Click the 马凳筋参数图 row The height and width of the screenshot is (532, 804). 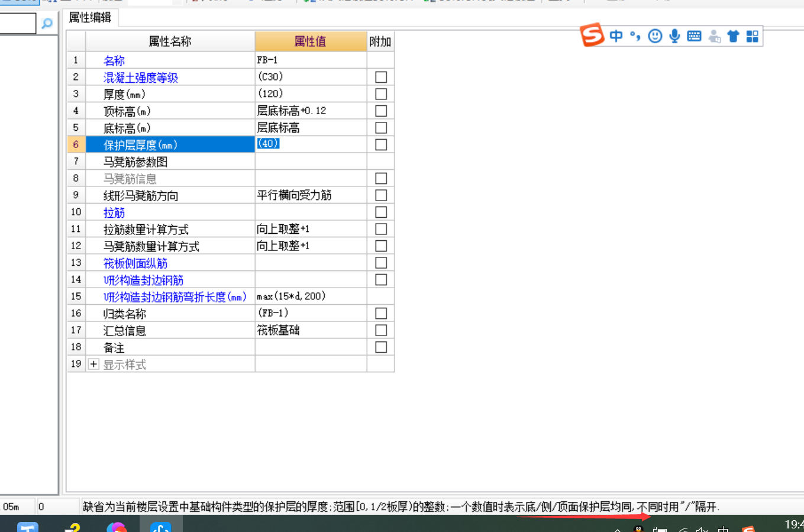(170, 162)
